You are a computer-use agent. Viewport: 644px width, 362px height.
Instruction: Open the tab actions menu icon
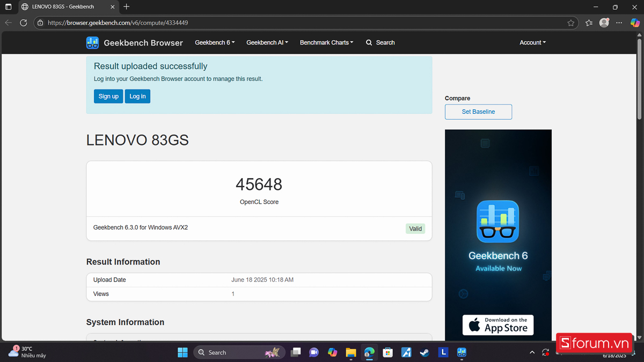(8, 7)
